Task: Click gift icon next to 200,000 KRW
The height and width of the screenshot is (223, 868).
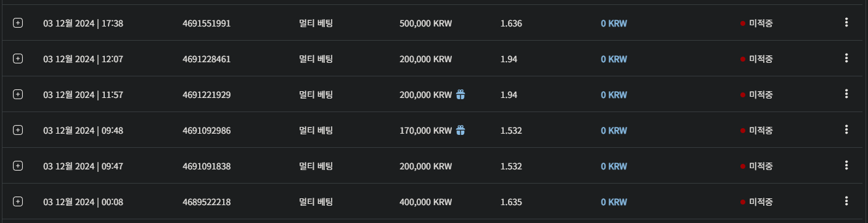Action: click(x=461, y=94)
